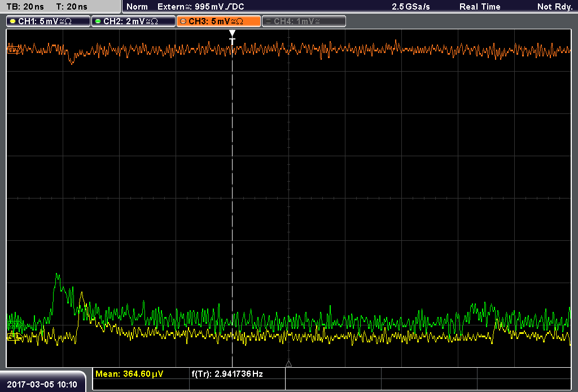Click the f(Tr): 2.941736 Hz measurement
The width and height of the screenshot is (578, 392).
tap(227, 374)
